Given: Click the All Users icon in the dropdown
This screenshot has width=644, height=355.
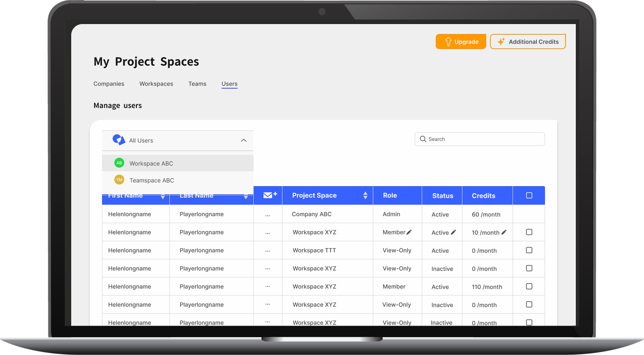Looking at the screenshot, I should pyautogui.click(x=119, y=140).
